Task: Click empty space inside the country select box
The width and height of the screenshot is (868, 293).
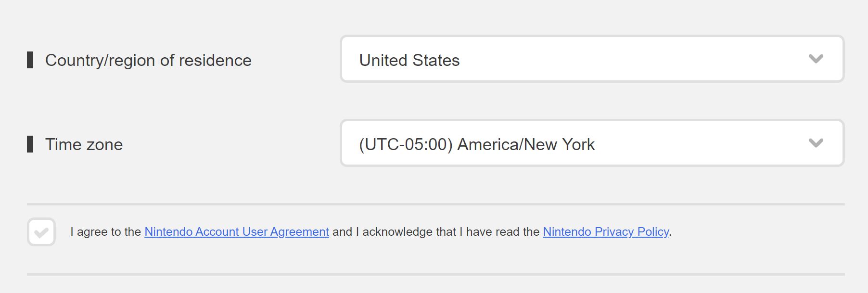Action: 650,59
